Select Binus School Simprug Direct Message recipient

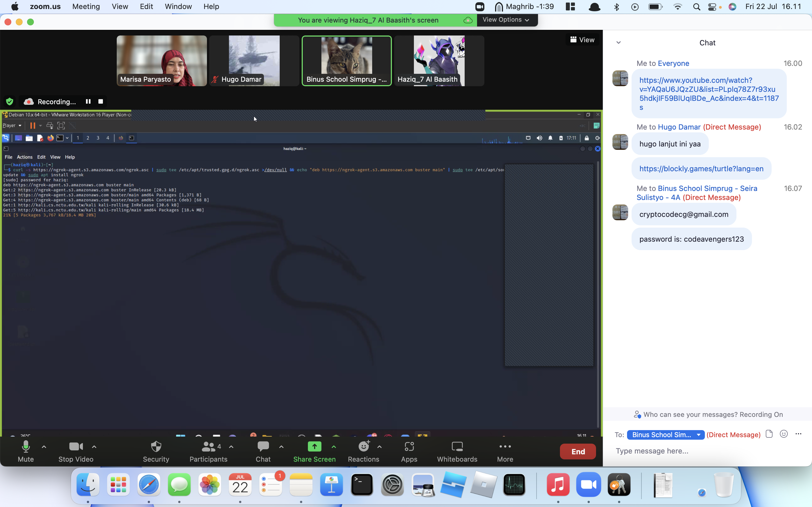coord(665,434)
